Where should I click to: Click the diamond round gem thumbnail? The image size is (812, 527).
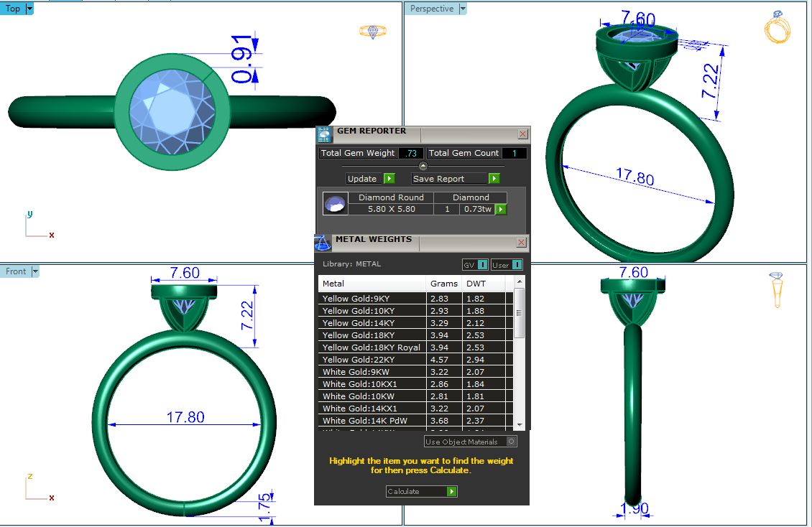click(335, 204)
